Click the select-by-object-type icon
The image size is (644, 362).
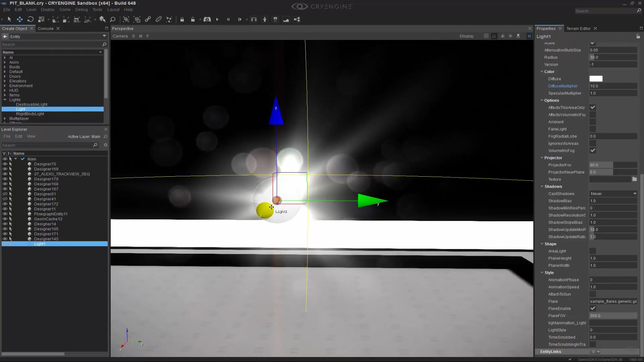point(103,19)
